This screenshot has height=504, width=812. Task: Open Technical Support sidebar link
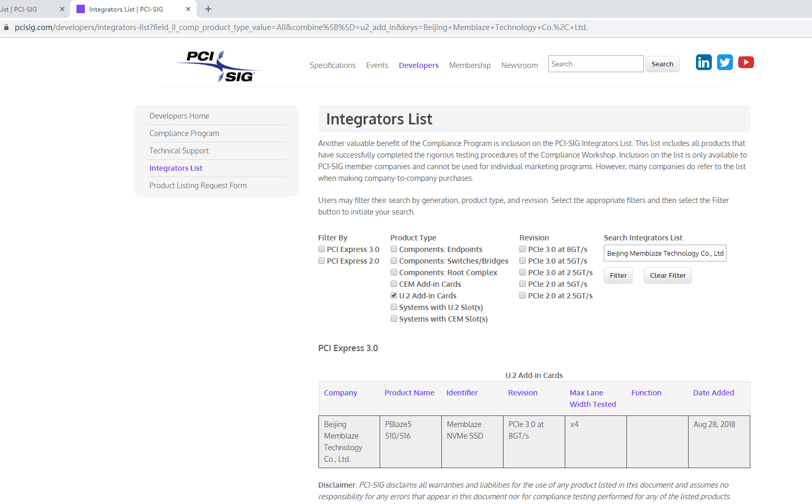[x=179, y=151]
